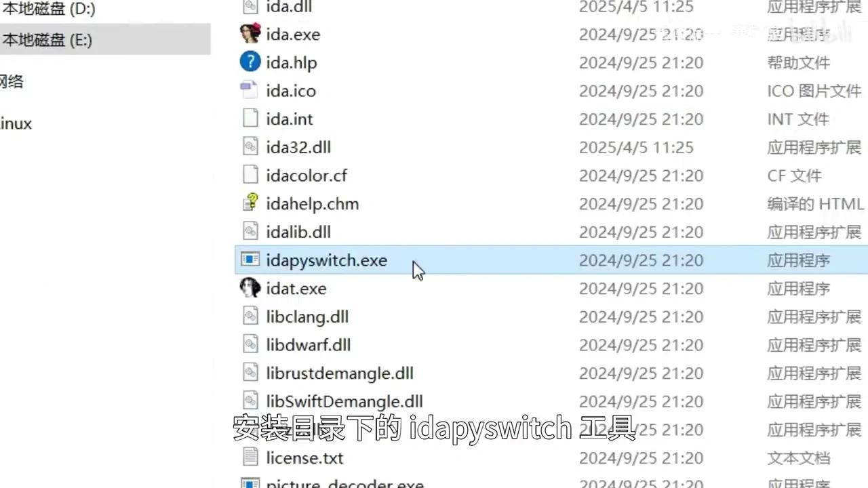
Task: Click the ida32.dll file icon
Action: click(250, 147)
